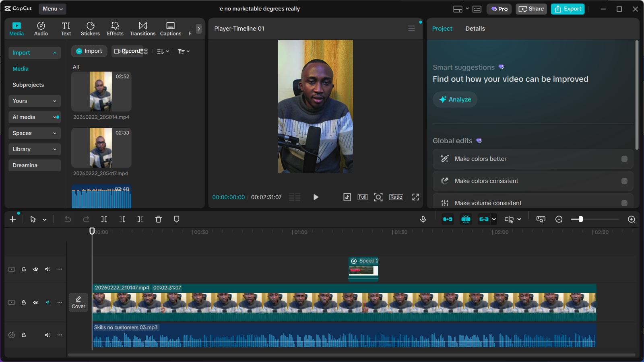The width and height of the screenshot is (644, 362).
Task: Open the Menu dropdown
Action: point(53,9)
